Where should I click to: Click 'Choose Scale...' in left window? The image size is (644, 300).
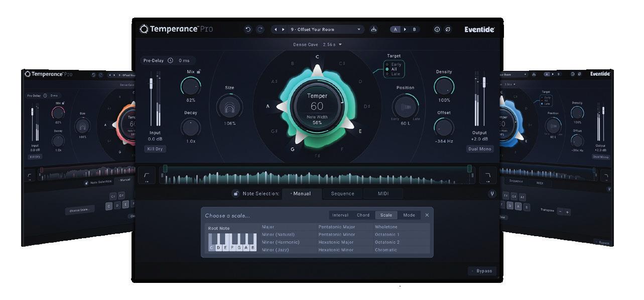(x=80, y=210)
